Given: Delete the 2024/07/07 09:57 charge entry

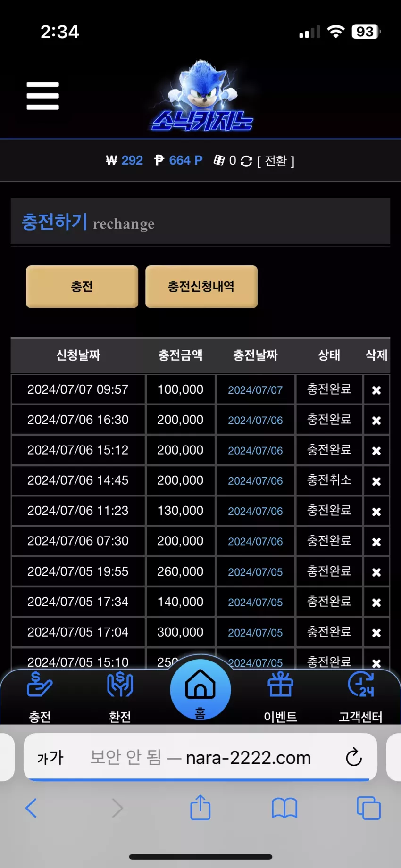Looking at the screenshot, I should 376,390.
